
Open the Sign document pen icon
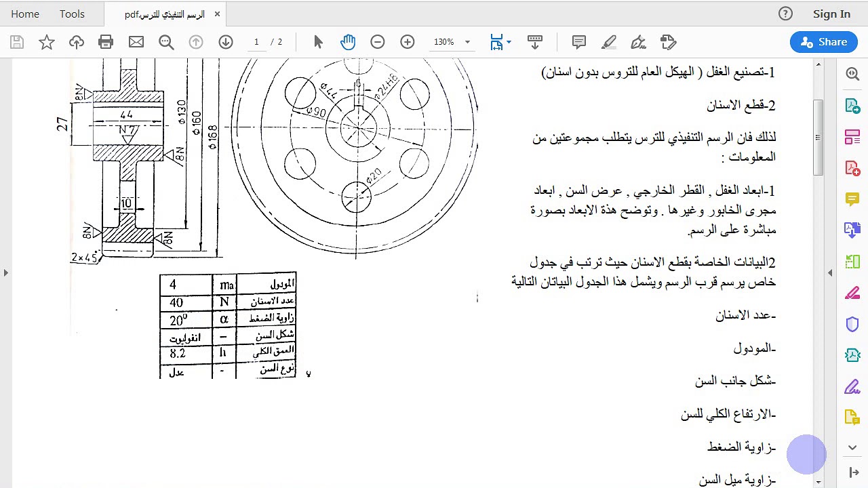(x=638, y=42)
